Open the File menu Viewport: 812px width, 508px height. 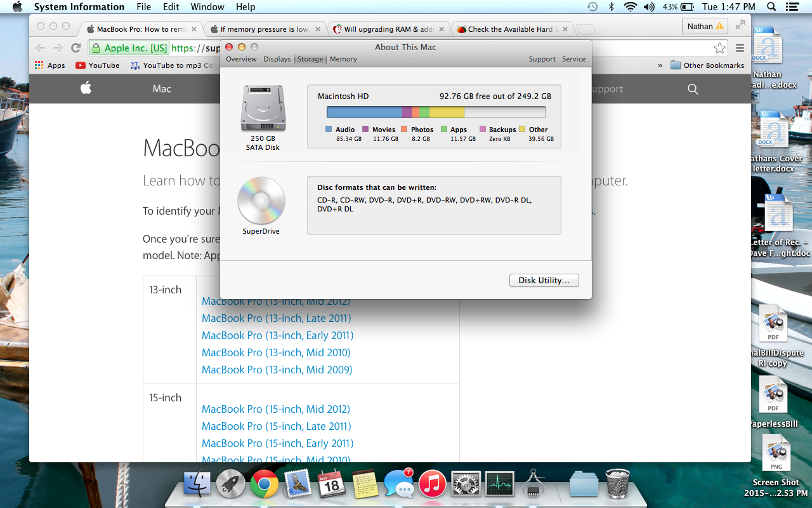pyautogui.click(x=144, y=7)
